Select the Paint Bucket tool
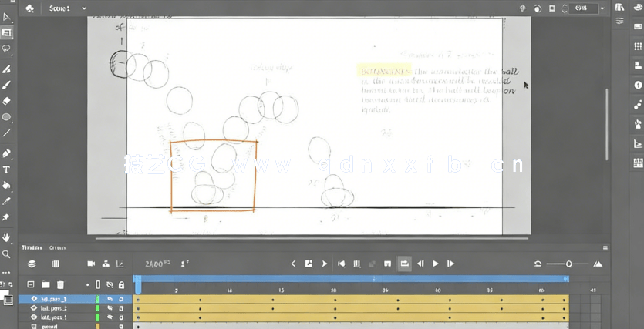Screen dimensions: 644x329 coord(6,186)
